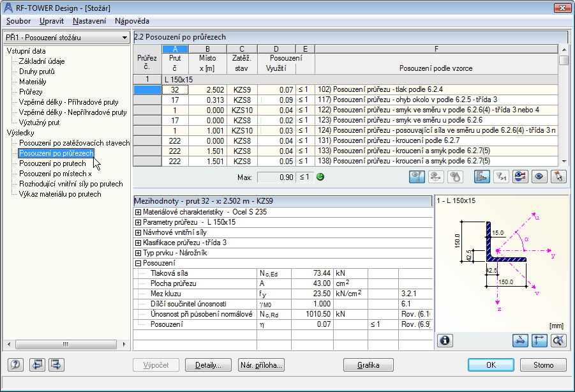Viewport: 575px width, 392px height.
Task: Expand Parametry průřezu L 150x15 row
Action: tap(138, 222)
